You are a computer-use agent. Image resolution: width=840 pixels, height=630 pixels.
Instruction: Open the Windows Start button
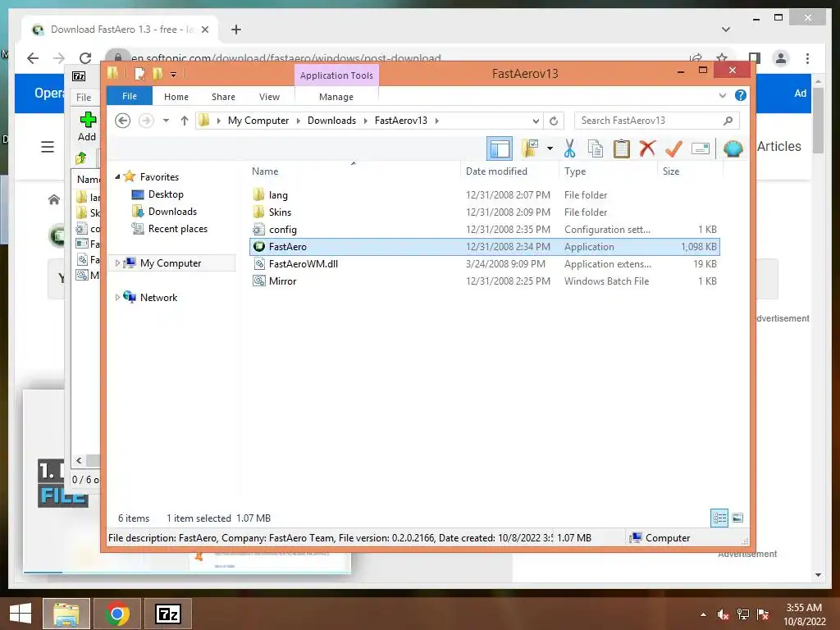(x=20, y=614)
